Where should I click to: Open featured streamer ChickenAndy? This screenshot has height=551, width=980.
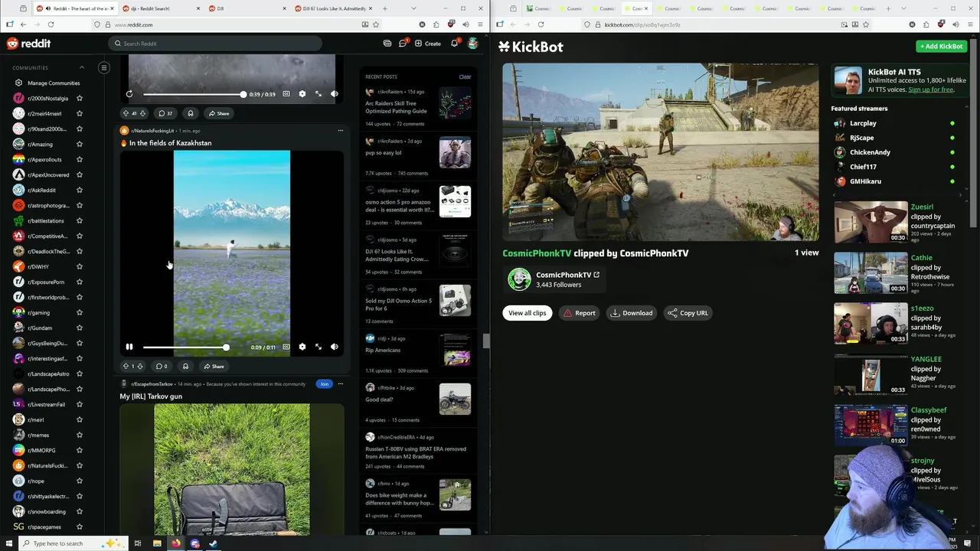pyautogui.click(x=870, y=152)
